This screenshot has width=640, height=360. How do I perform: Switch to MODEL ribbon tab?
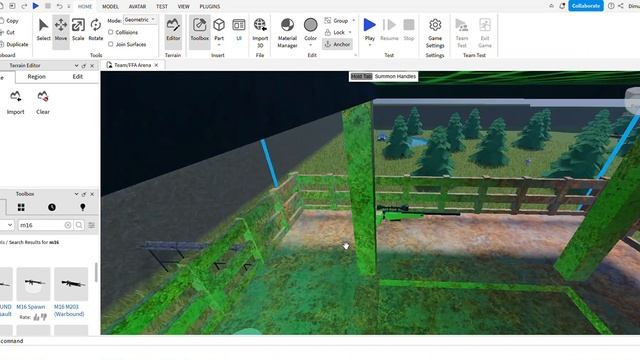110,7
